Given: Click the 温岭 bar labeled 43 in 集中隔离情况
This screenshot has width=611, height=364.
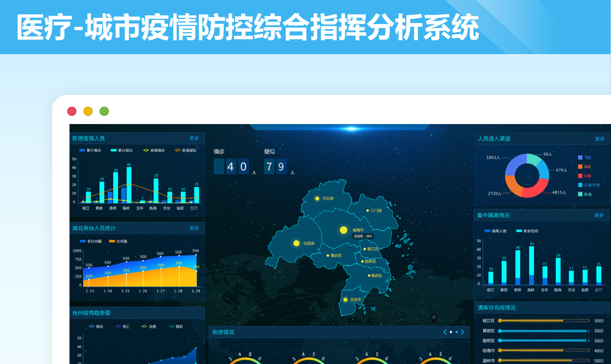Looking at the screenshot, I should click(531, 265).
